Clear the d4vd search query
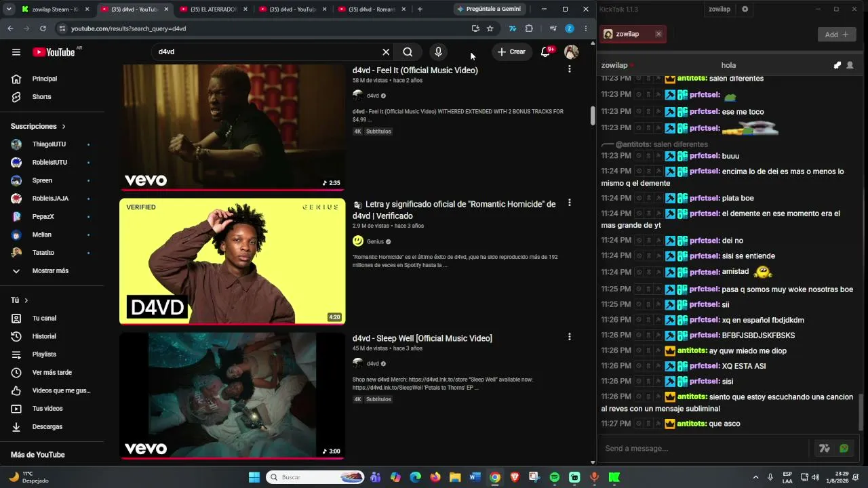 click(386, 52)
